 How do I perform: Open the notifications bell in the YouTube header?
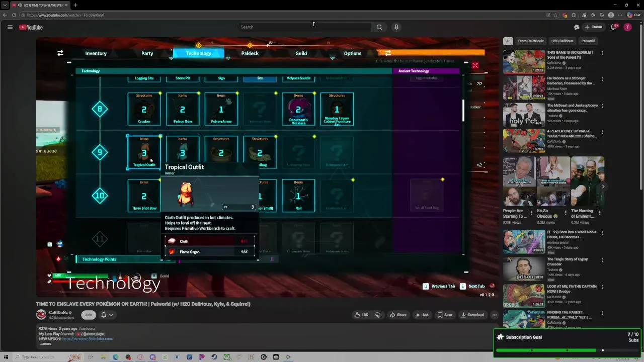pos(613,27)
